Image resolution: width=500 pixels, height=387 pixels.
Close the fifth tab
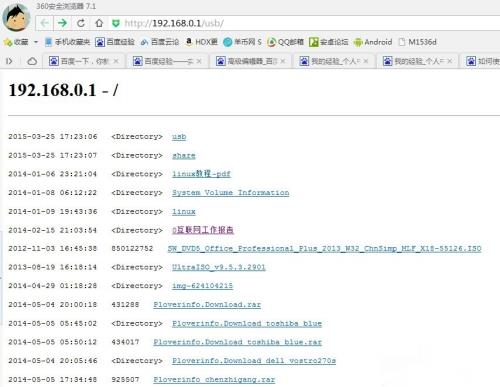tap(449, 61)
